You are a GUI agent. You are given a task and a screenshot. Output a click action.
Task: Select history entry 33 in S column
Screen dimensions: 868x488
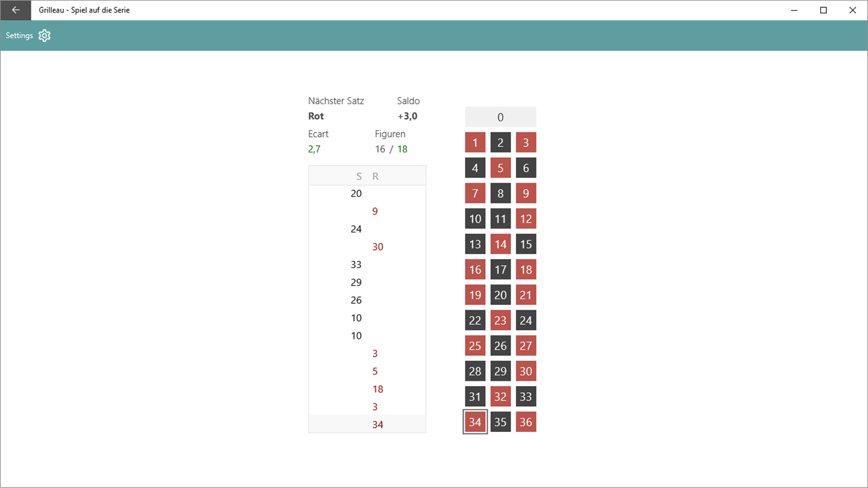click(356, 264)
